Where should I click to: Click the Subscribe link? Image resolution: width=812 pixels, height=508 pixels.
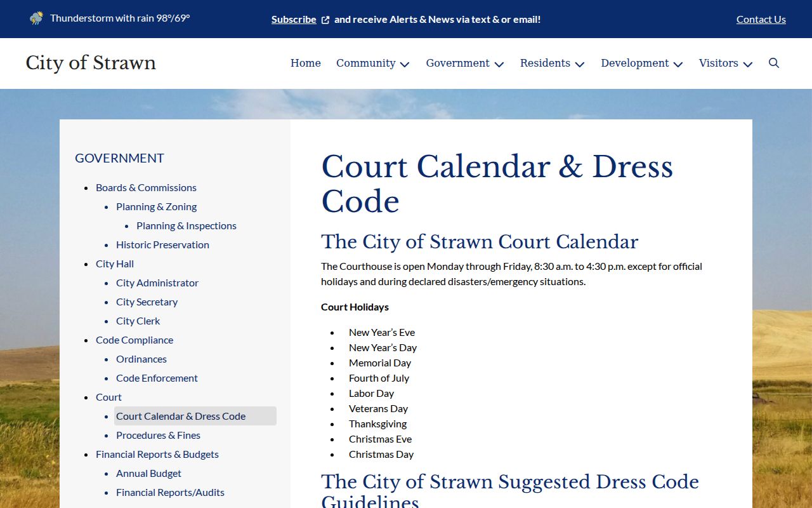pos(294,19)
